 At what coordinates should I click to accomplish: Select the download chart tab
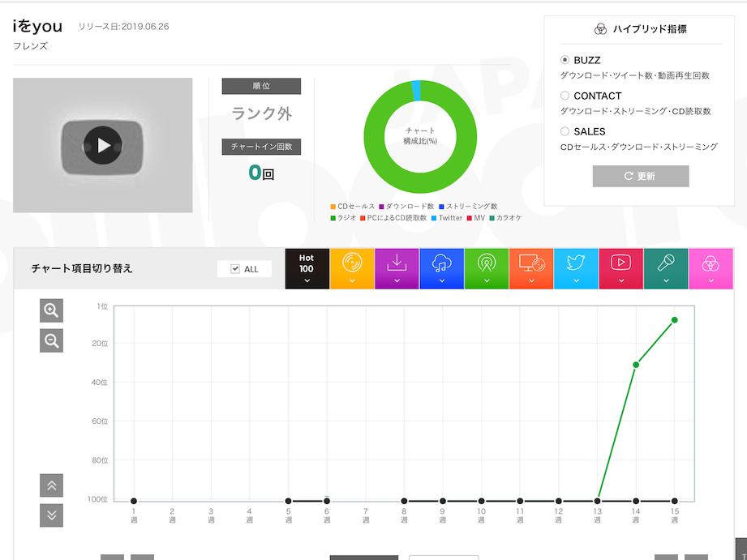(397, 268)
